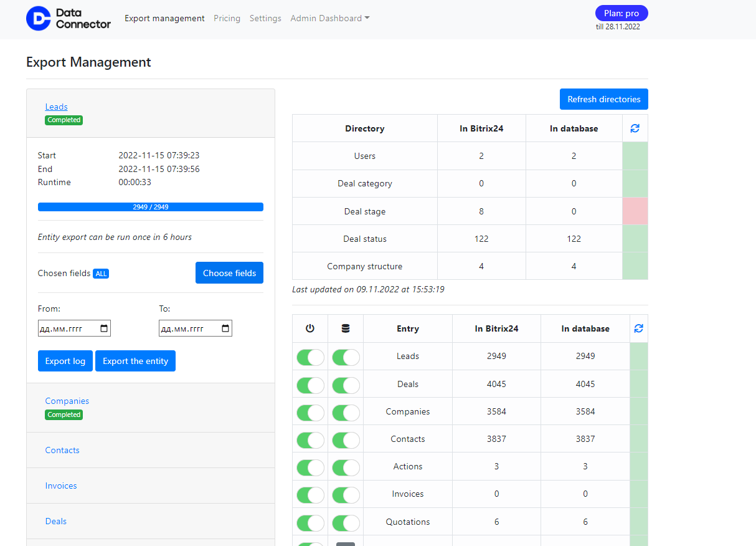Toggle database switch for Invoices entry
Image resolution: width=756 pixels, height=546 pixels.
click(346, 495)
